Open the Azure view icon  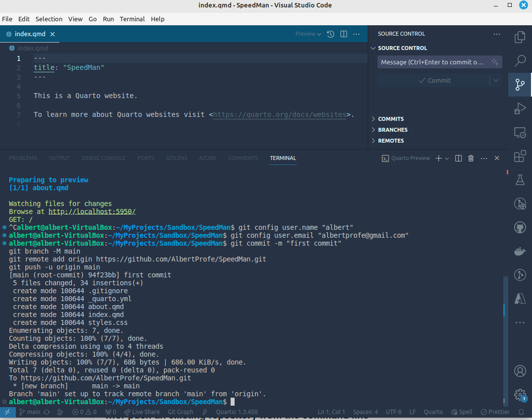click(x=520, y=299)
